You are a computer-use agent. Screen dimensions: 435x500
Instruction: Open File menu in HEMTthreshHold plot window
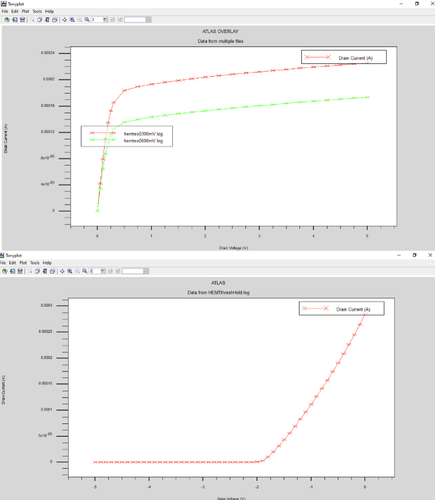(3, 263)
